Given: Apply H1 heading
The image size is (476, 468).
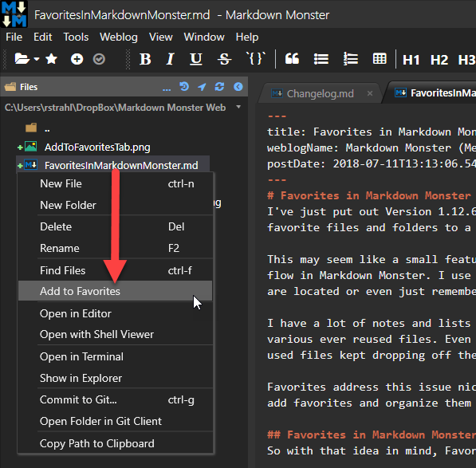Looking at the screenshot, I should 411,60.
